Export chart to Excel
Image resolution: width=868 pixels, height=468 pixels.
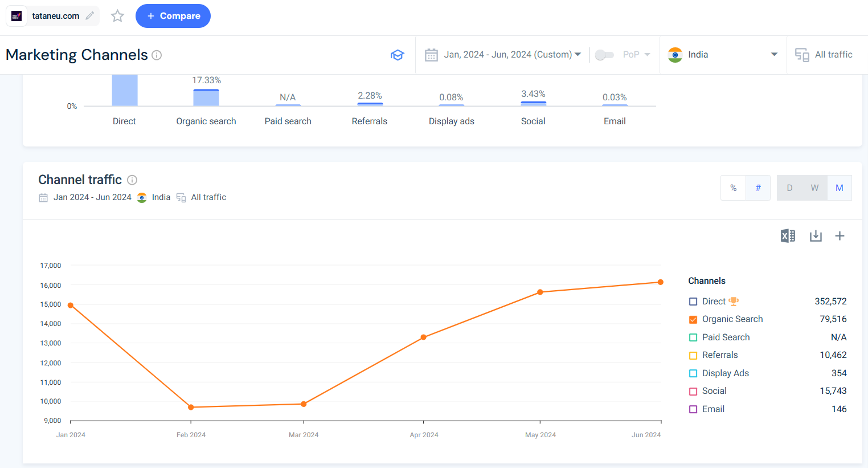788,236
